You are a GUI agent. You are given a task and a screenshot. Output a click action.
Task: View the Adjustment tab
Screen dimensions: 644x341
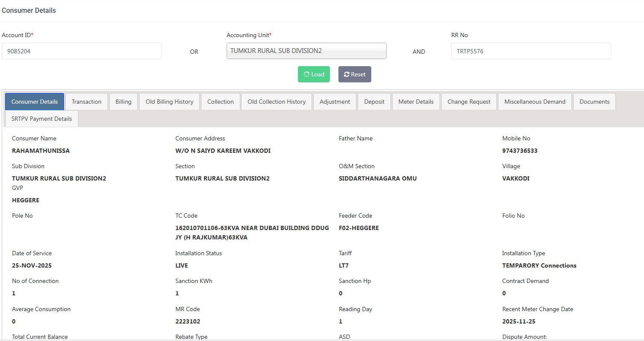coord(335,102)
